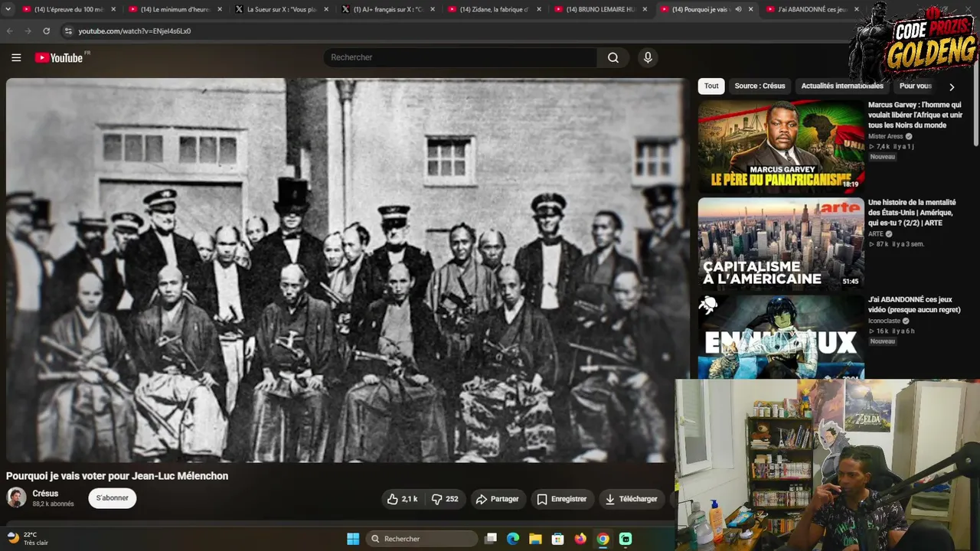The image size is (980, 551).
Task: Dislike the video with thumbs down
Action: pos(445,499)
